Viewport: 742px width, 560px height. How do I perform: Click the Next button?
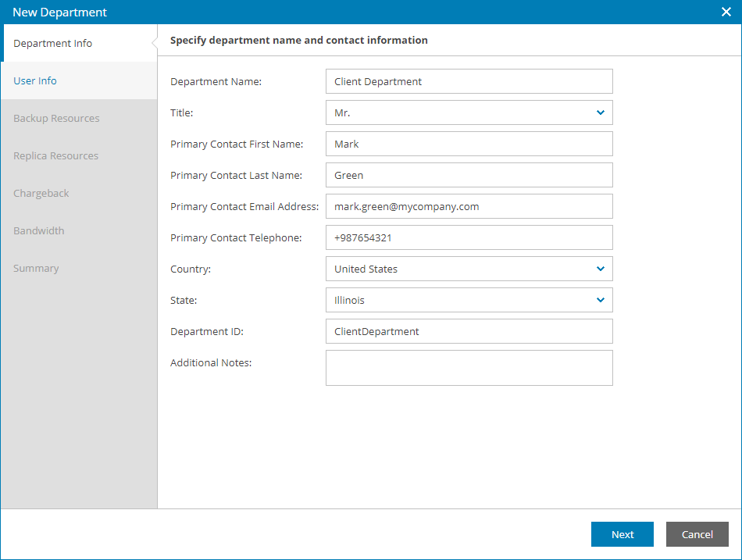click(x=622, y=534)
